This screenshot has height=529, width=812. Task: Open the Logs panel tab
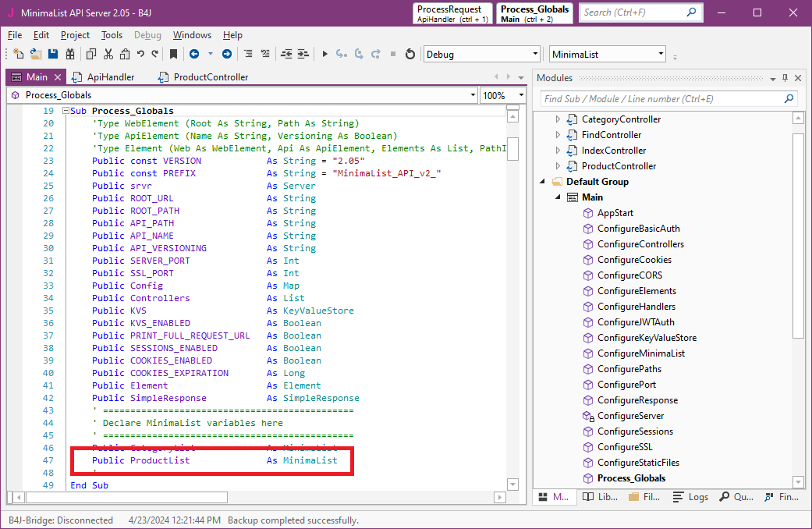point(690,497)
